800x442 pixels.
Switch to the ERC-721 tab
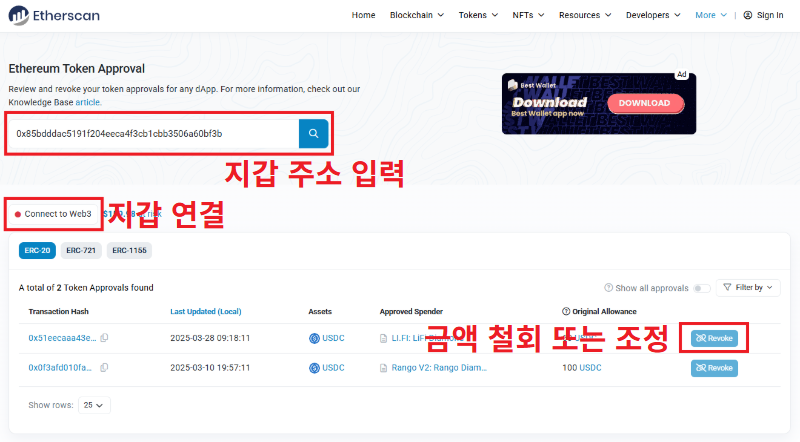pos(81,251)
